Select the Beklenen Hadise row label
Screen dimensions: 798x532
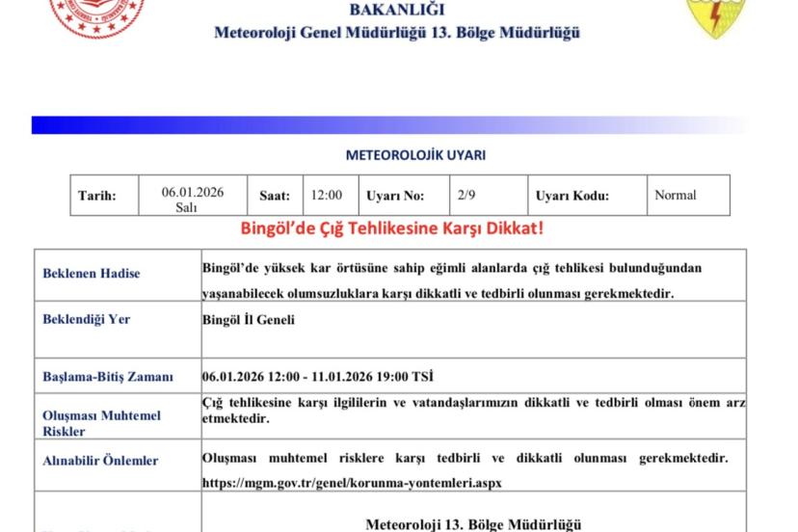(x=92, y=274)
